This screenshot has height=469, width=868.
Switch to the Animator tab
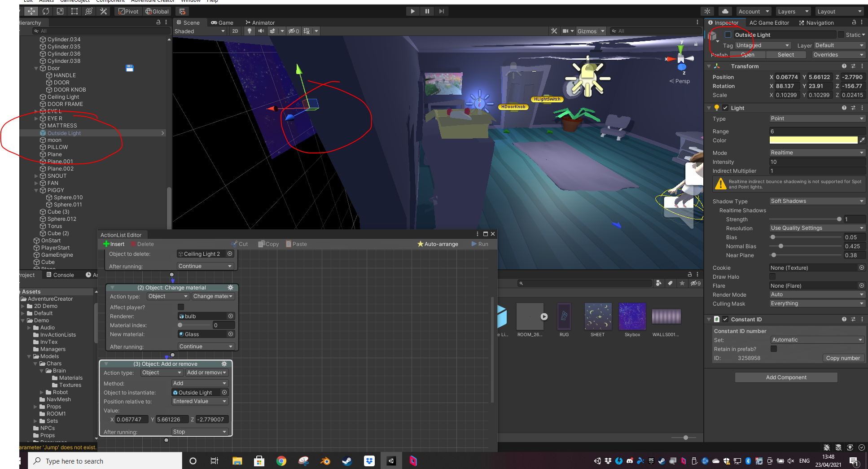point(260,22)
